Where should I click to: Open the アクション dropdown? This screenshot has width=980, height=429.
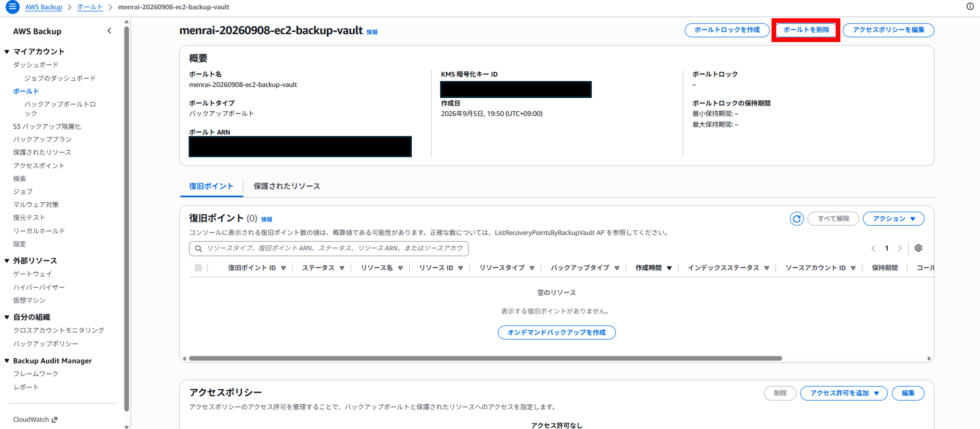pos(893,219)
